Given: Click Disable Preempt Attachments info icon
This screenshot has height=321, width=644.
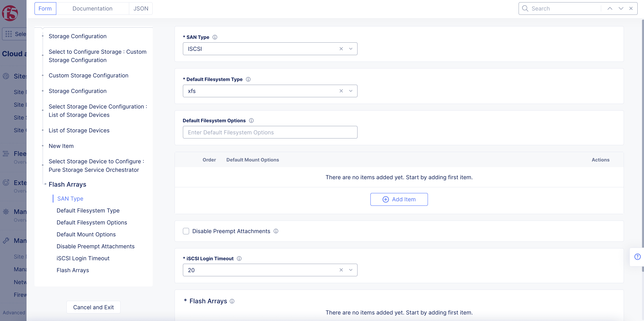Looking at the screenshot, I should [276, 231].
